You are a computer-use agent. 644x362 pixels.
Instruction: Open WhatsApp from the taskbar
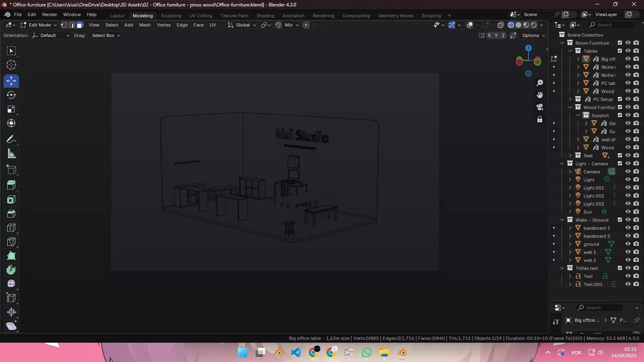[366, 353]
